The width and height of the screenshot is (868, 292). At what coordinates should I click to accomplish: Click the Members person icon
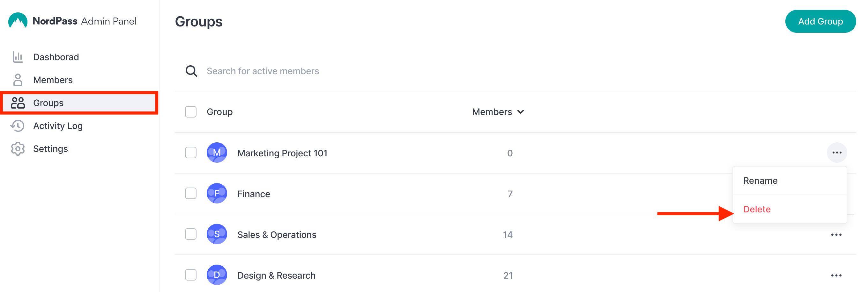pos(18,80)
